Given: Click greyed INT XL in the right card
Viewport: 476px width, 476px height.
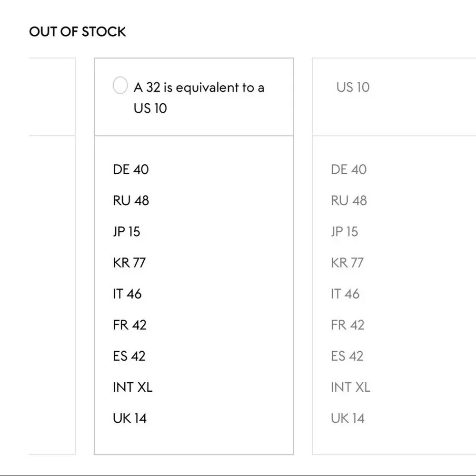Looking at the screenshot, I should [x=350, y=387].
